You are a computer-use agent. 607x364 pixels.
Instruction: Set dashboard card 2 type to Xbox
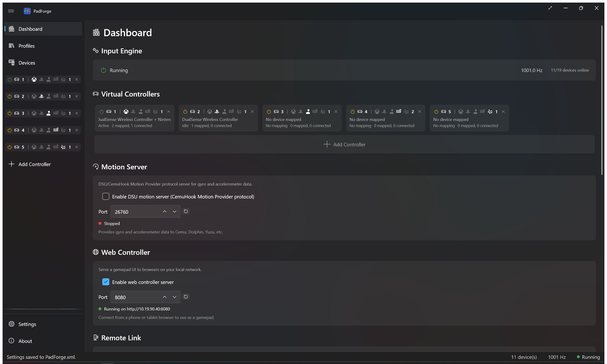coord(210,112)
